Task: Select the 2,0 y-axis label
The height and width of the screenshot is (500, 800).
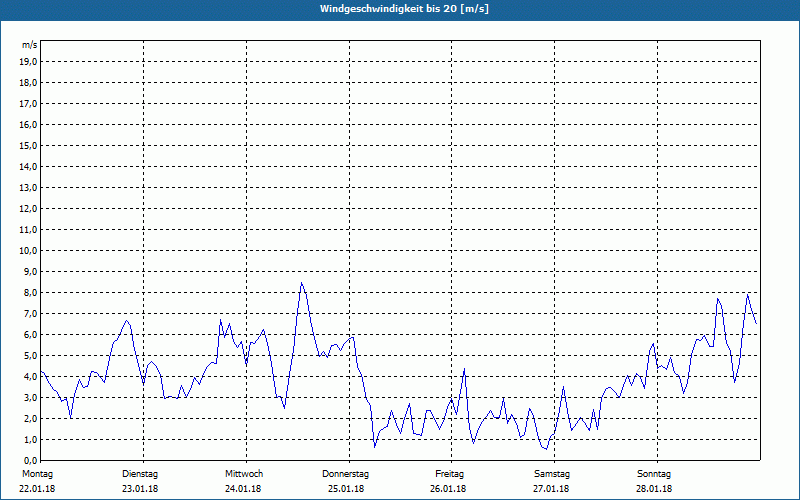Action: [x=30, y=418]
